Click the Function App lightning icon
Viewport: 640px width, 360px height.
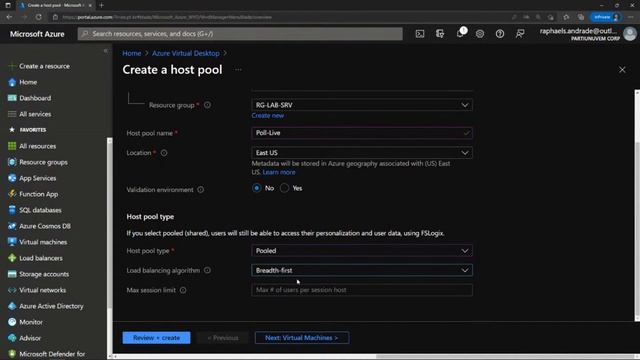click(x=12, y=194)
